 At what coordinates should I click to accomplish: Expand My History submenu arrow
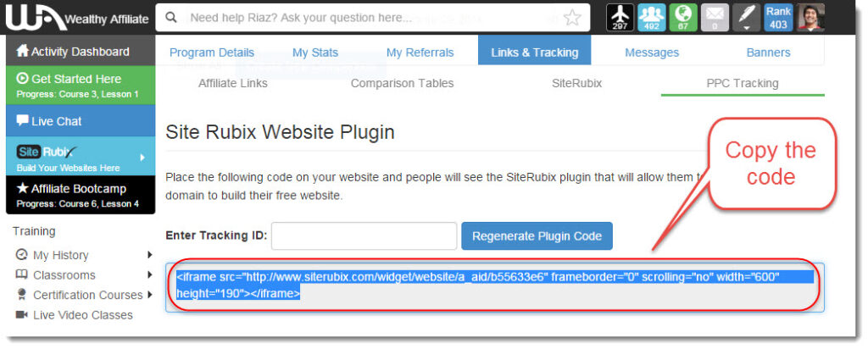point(149,255)
